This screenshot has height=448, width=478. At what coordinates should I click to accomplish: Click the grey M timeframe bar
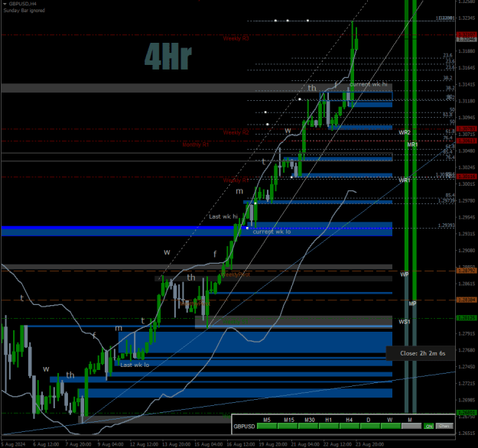pyautogui.click(x=411, y=426)
